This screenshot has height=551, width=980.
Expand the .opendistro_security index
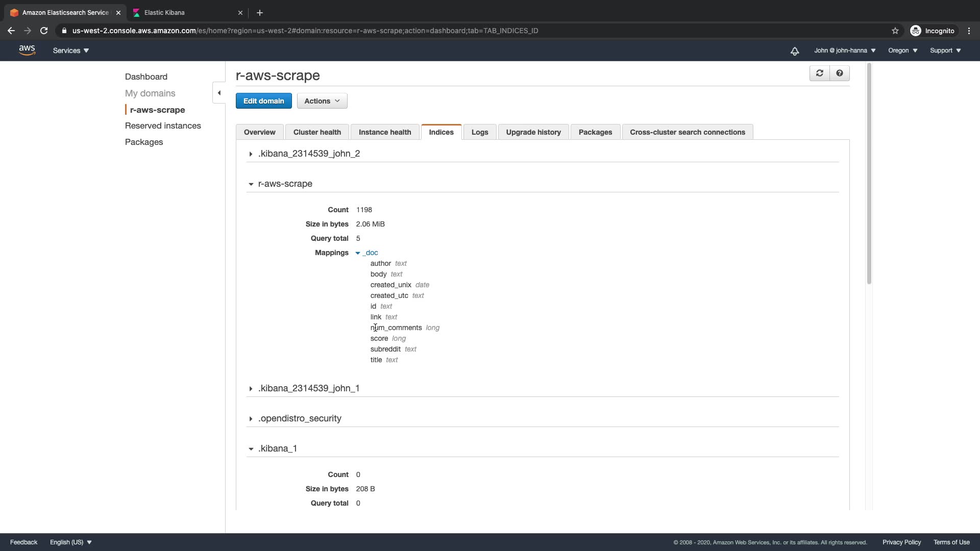(251, 419)
